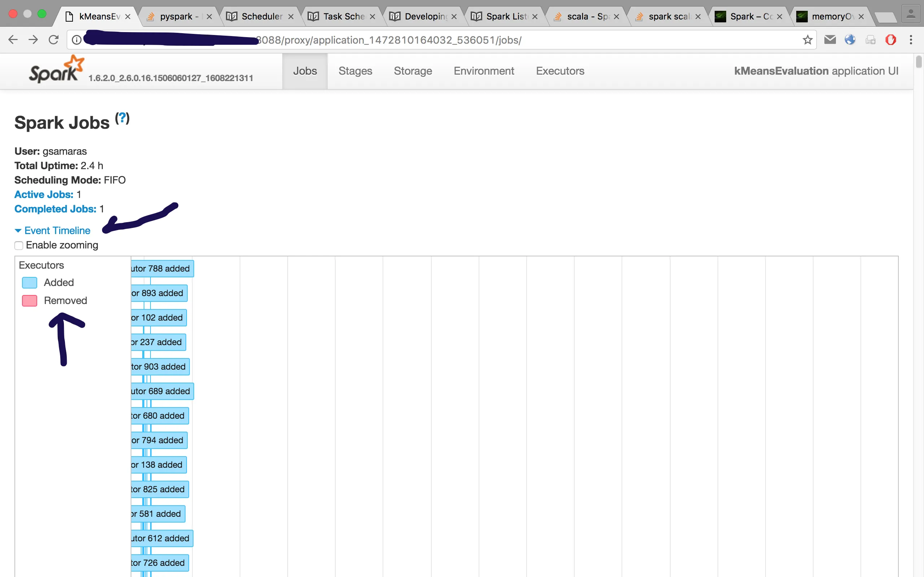Click the Removed red legend swatch

tap(29, 301)
